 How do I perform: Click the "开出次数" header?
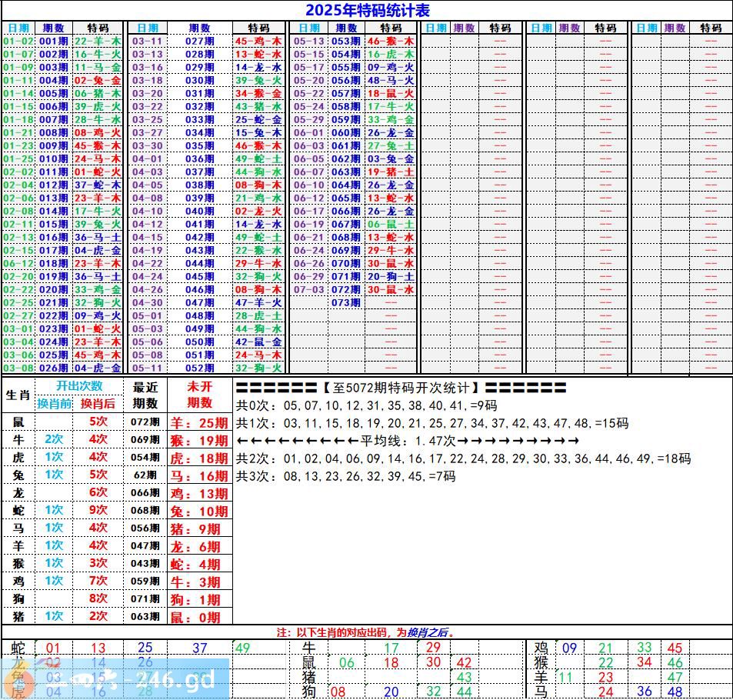79,386
